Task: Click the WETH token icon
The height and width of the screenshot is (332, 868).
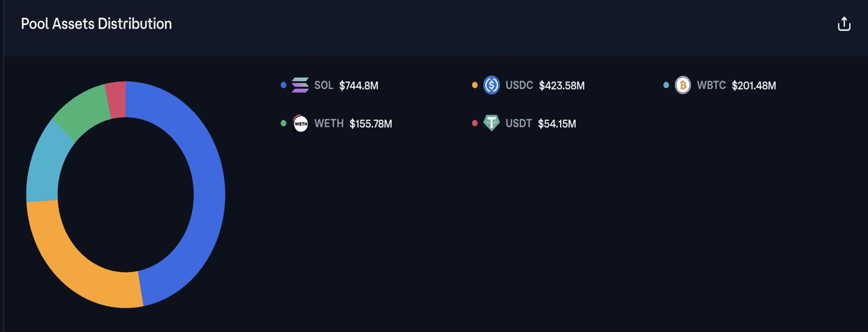Action: pos(300,124)
